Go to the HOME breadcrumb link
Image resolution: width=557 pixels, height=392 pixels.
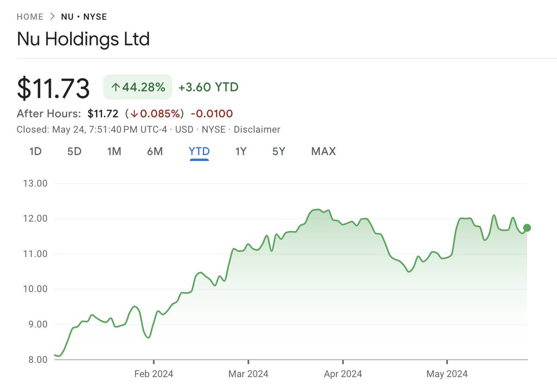tap(30, 17)
